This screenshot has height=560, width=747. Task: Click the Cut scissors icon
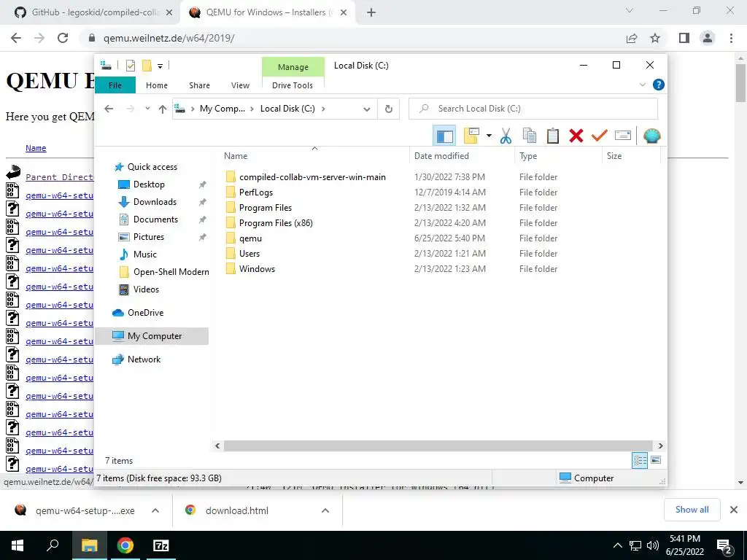point(506,136)
